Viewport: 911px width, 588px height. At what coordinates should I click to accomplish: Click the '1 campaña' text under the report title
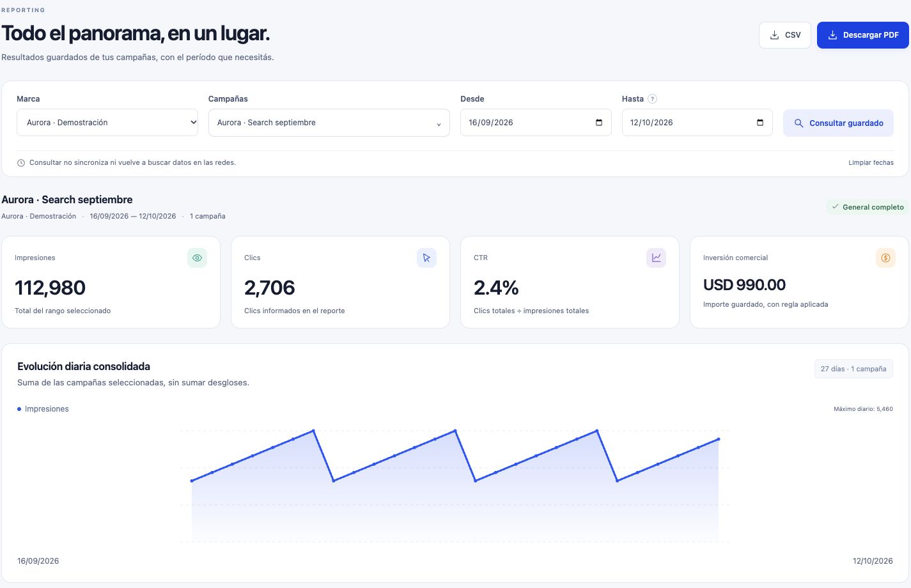208,217
